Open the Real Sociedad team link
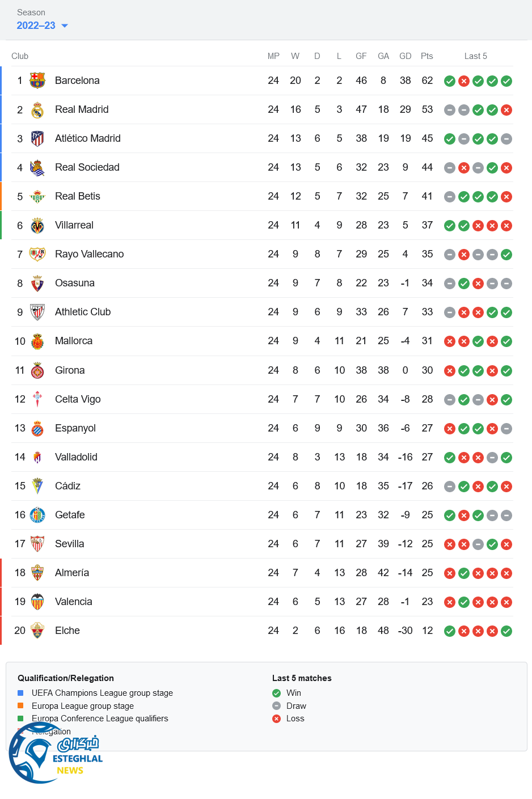 coord(87,167)
